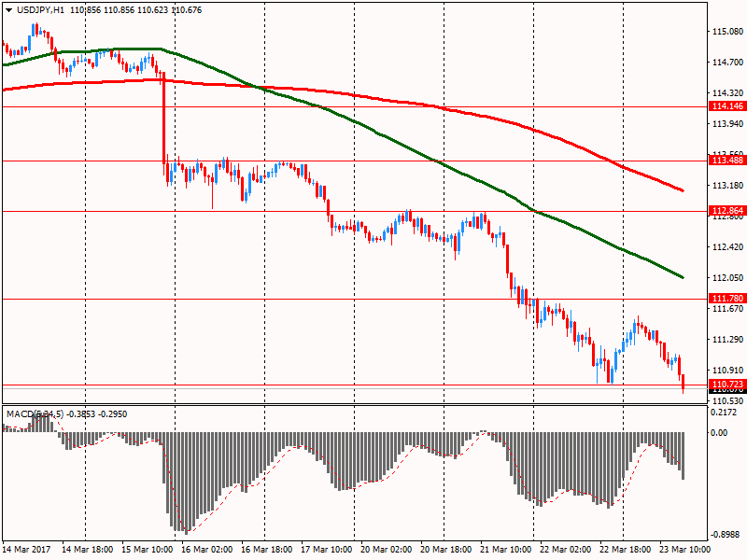The image size is (747, 560).
Task: Click the 16 Mar 18:00 time label
Action: (x=267, y=550)
